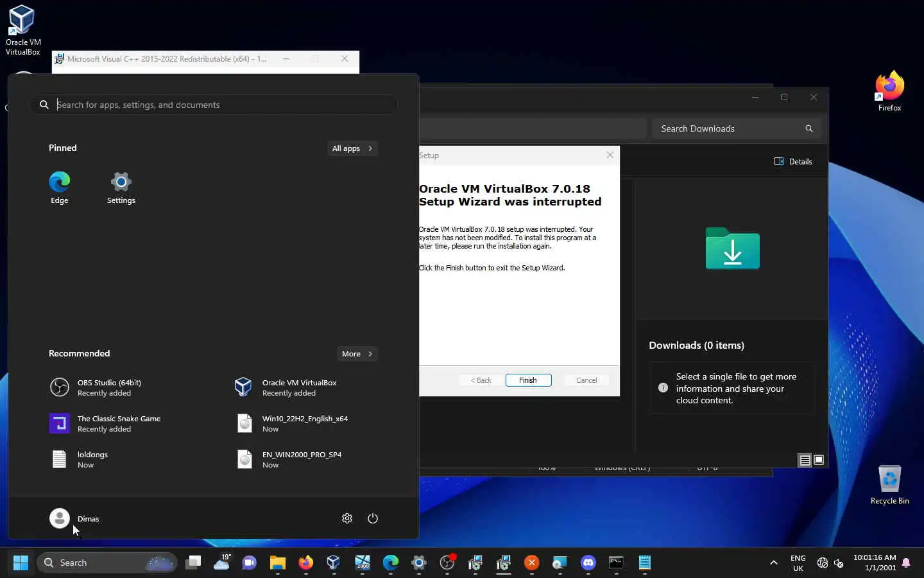
Task: Open Firefox from the taskbar
Action: point(305,563)
